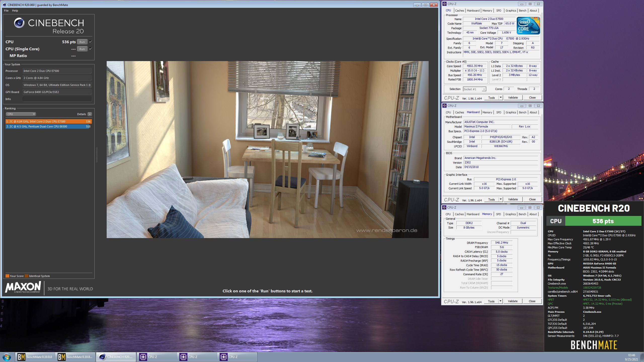Click the rendered room image preview

[267, 150]
